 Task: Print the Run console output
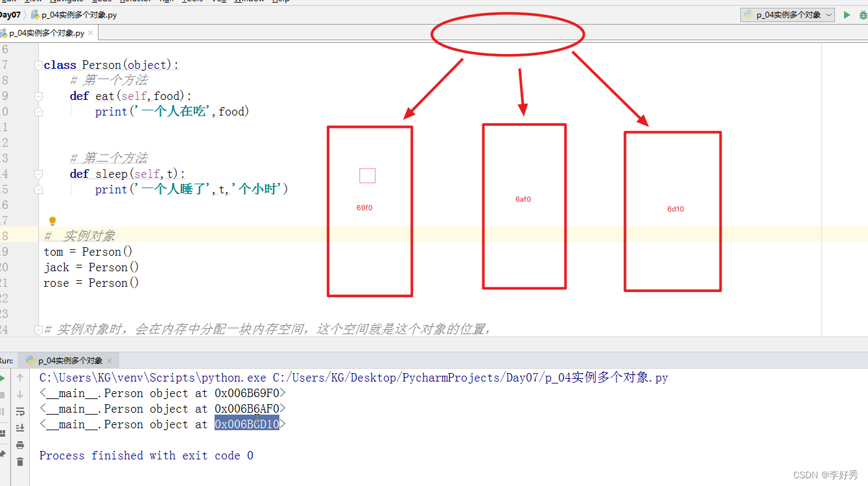tap(20, 445)
